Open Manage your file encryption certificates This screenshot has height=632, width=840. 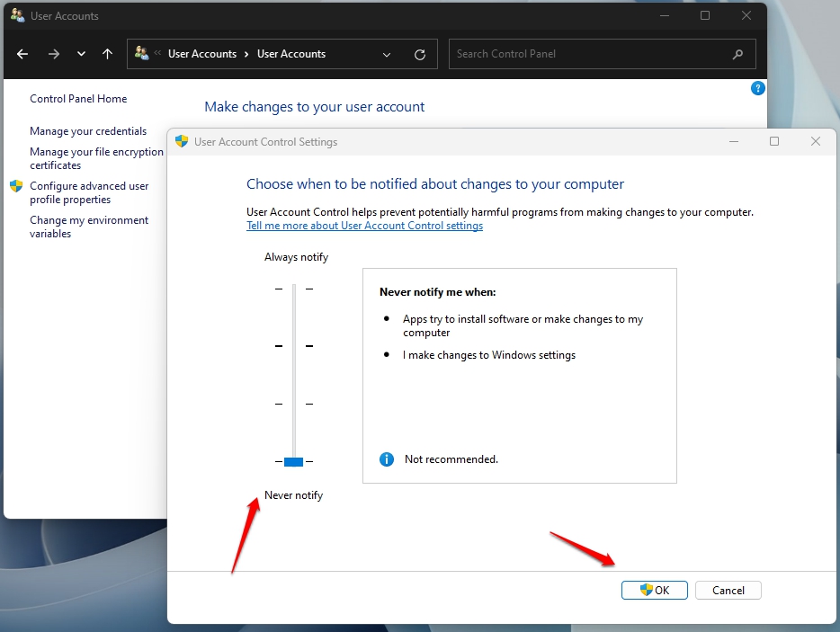pyautogui.click(x=96, y=158)
